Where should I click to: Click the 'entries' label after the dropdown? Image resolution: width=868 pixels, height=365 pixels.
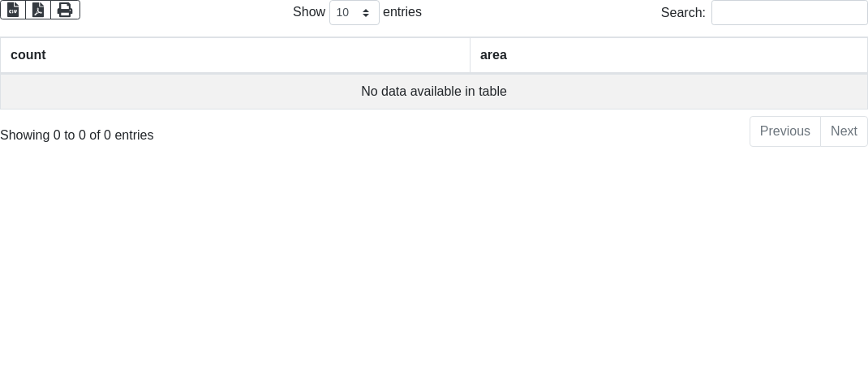(x=402, y=12)
